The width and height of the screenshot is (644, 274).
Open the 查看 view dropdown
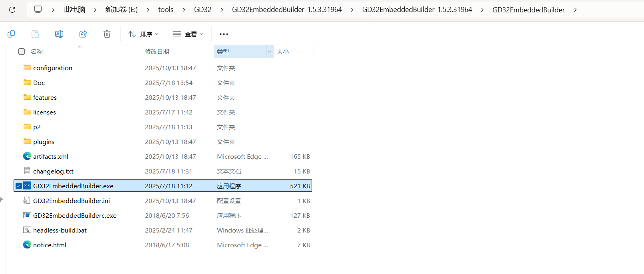click(x=188, y=34)
